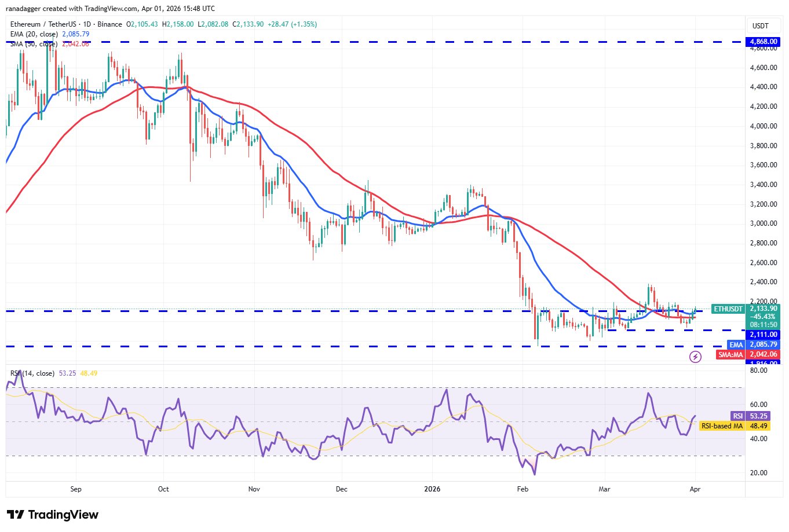Click the purple RSI axis label tag

coord(737,416)
